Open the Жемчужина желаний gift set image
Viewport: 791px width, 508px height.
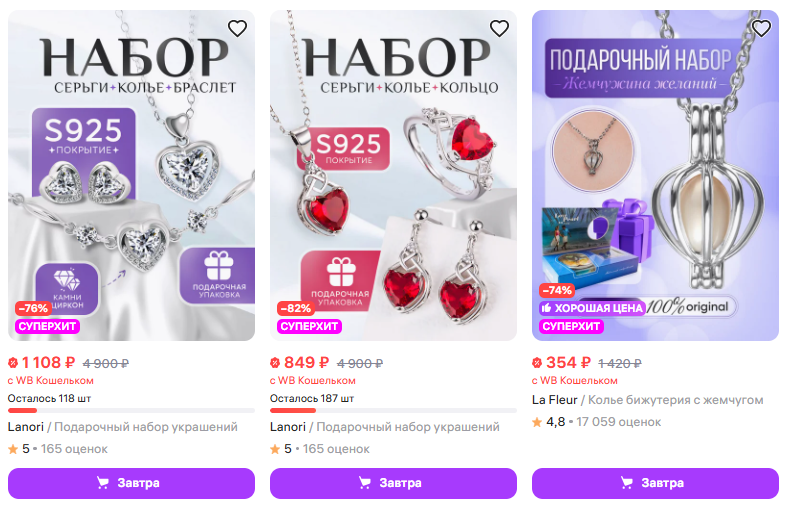point(655,176)
